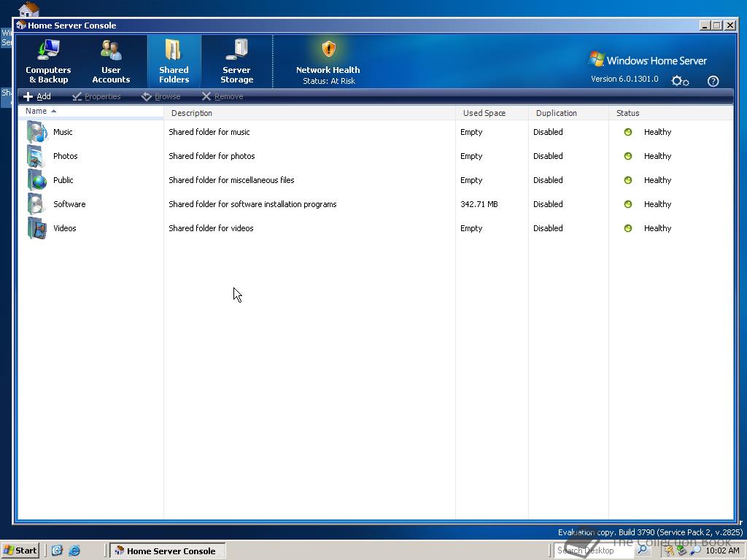Add a new shared folder
This screenshot has height=560, width=747.
click(37, 97)
